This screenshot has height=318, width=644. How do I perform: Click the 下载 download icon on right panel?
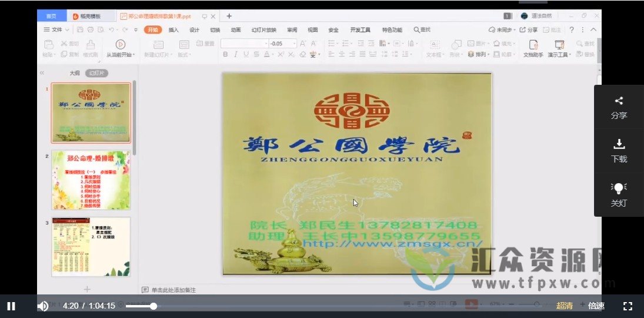click(x=619, y=144)
